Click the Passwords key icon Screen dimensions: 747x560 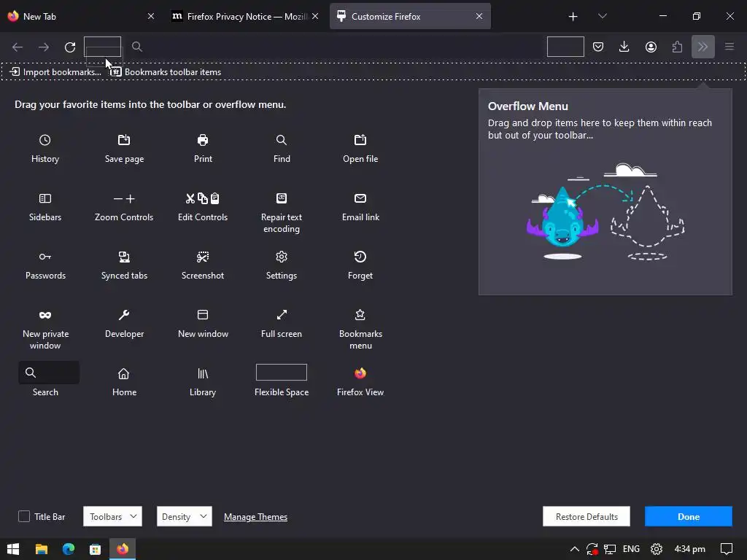pos(44,257)
